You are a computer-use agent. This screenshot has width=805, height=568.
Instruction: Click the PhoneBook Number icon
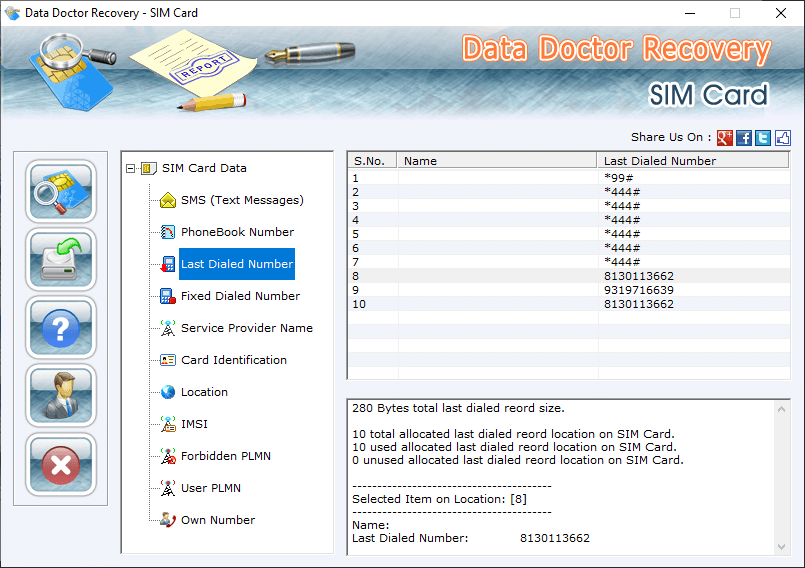[x=168, y=232]
